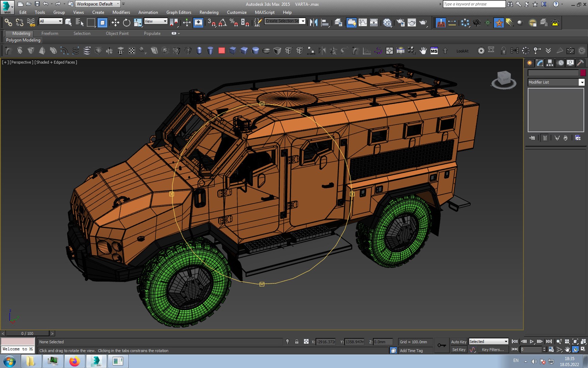
Task: Toggle Window/Crossing selection mode
Action: point(102,22)
